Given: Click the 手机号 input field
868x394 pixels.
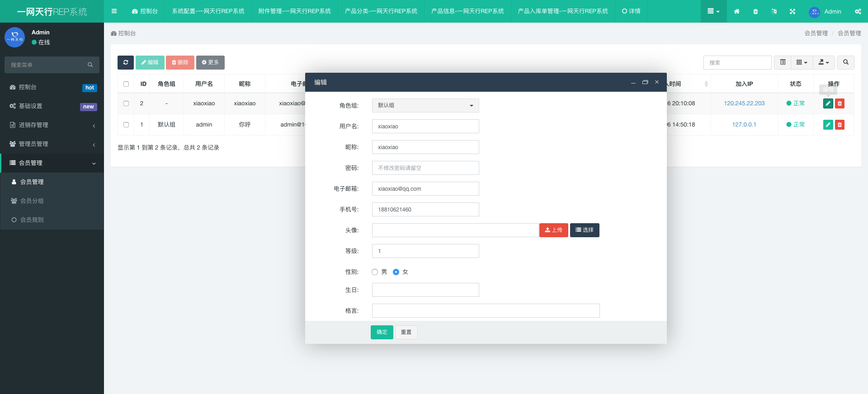Looking at the screenshot, I should pos(425,210).
